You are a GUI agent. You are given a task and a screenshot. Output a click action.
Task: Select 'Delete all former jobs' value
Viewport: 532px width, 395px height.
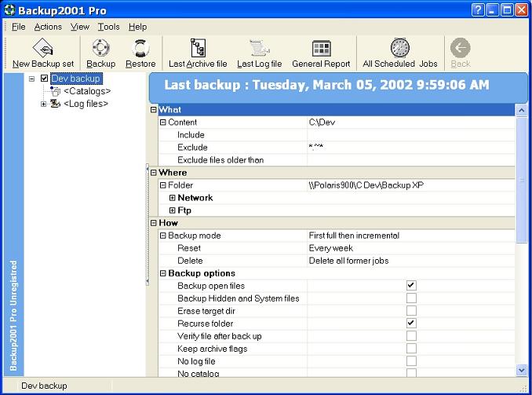348,261
